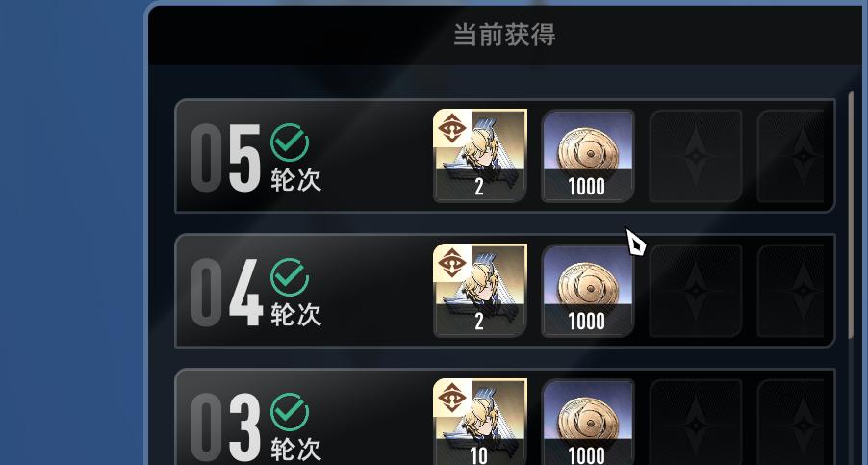Image resolution: width=868 pixels, height=465 pixels.
Task: Click the second empty slot in round 03
Action: coord(790,422)
